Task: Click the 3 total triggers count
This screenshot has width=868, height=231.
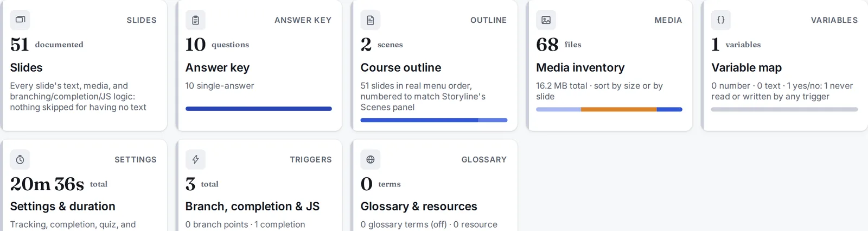Action: [x=202, y=184]
